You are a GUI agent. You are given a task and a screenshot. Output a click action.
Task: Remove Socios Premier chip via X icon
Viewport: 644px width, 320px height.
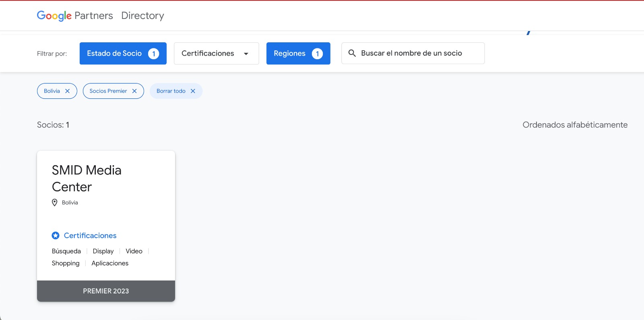click(134, 91)
